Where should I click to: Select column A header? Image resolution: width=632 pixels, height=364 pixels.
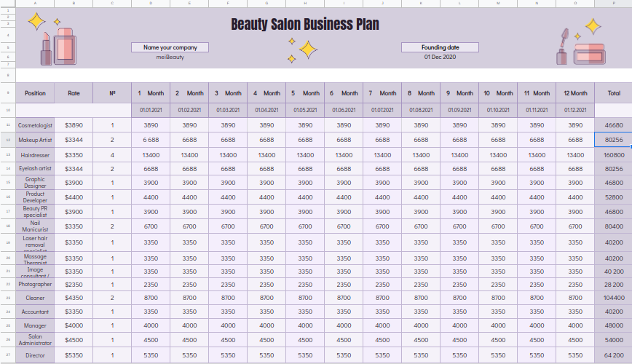(35, 4)
